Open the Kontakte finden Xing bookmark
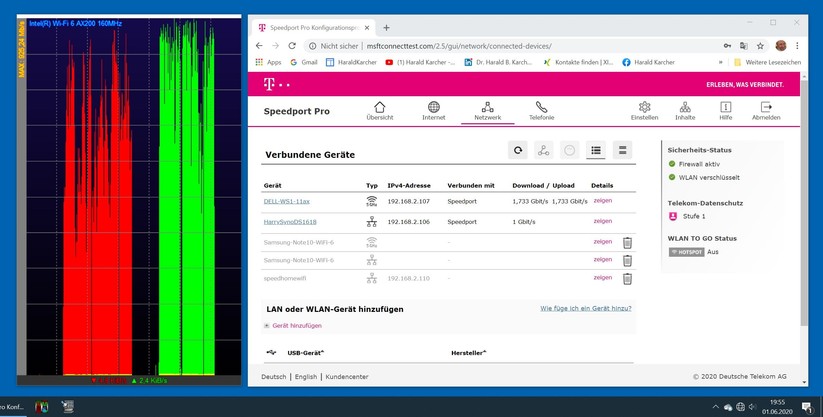823x417 pixels. pos(578,62)
